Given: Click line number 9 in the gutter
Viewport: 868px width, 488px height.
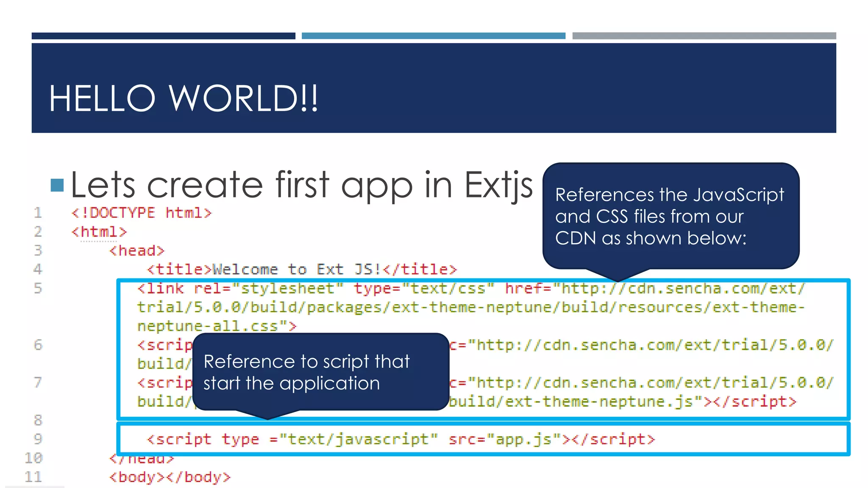Looking at the screenshot, I should pyautogui.click(x=38, y=439).
